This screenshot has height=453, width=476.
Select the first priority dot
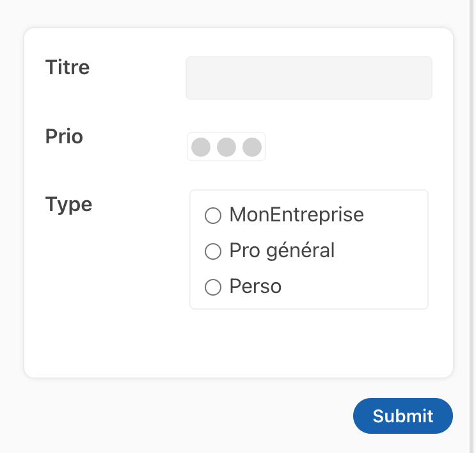click(201, 147)
